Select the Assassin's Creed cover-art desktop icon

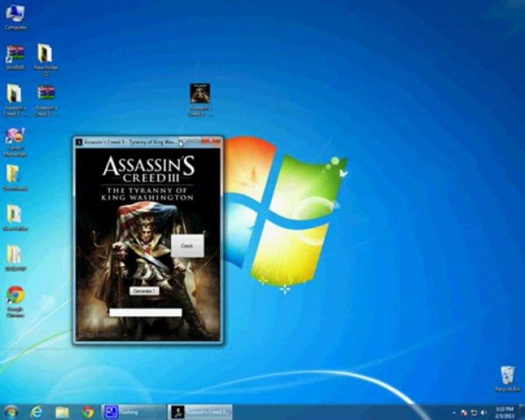click(200, 100)
